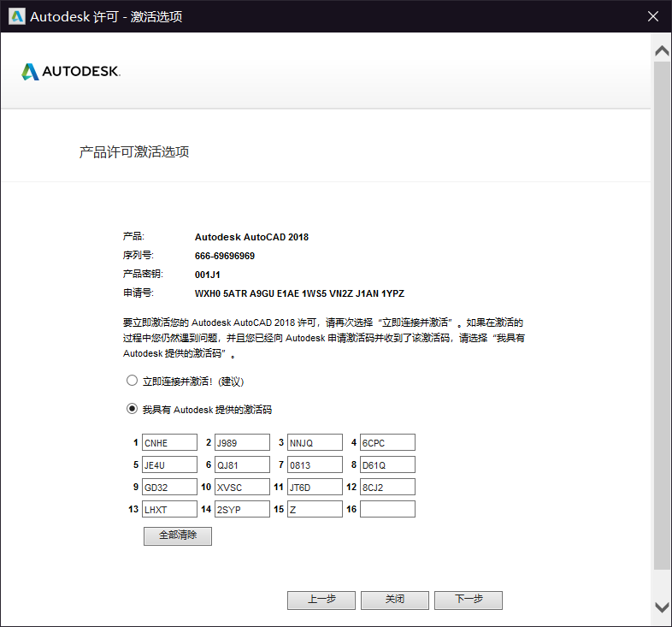The height and width of the screenshot is (627, 672).
Task: Close the Autodesk license window
Action: tap(652, 16)
